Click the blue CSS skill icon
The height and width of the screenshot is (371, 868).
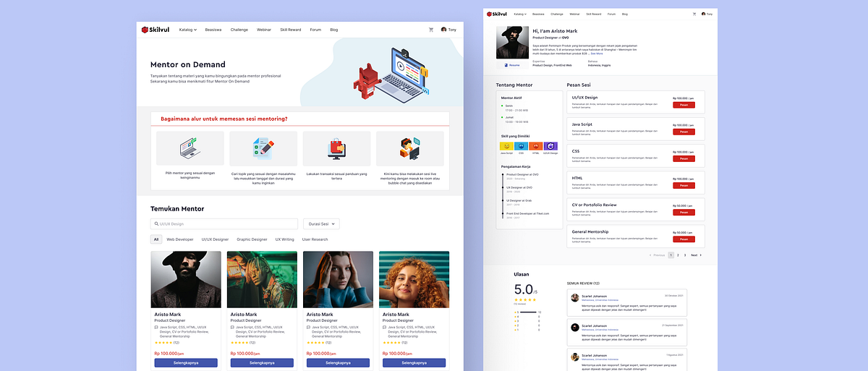(x=522, y=146)
